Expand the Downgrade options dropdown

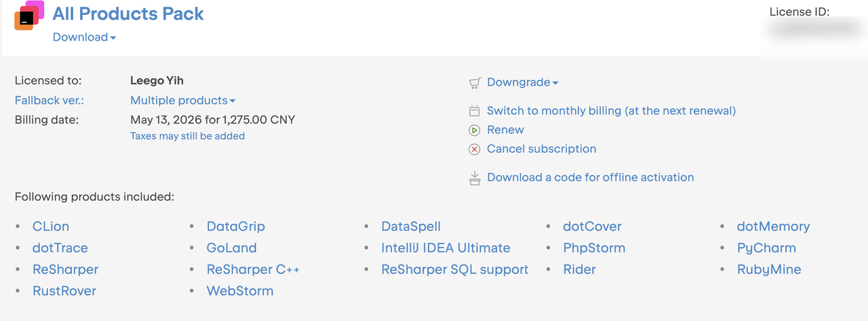pyautogui.click(x=522, y=83)
